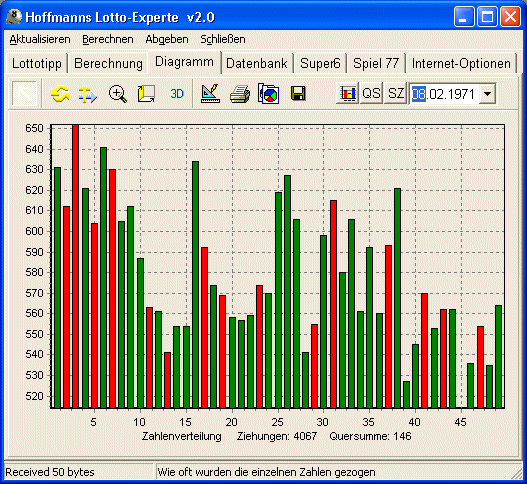Select the magnifier zoom tool
Screen dimensions: 527x484
(118, 94)
